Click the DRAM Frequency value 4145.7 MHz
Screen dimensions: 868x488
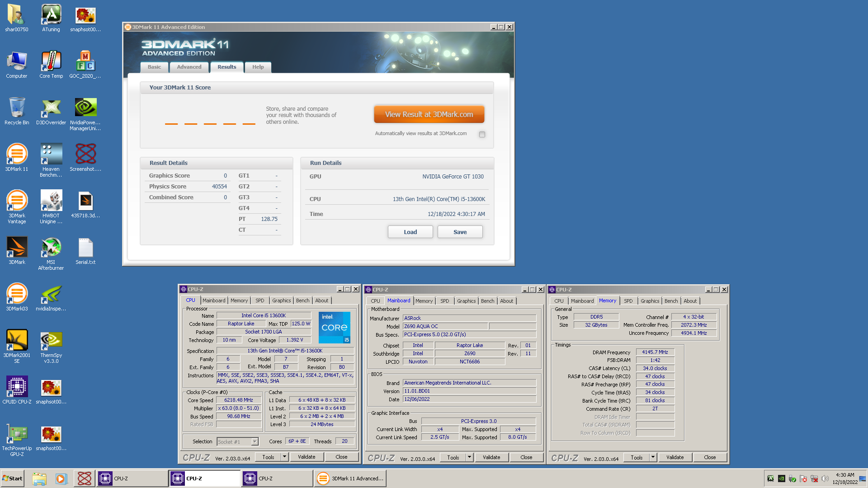[655, 352]
